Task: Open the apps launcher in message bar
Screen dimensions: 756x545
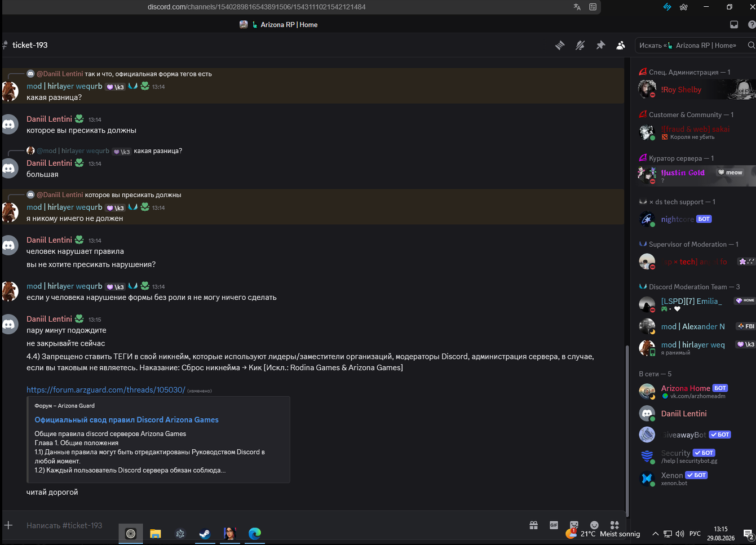Action: (x=614, y=525)
